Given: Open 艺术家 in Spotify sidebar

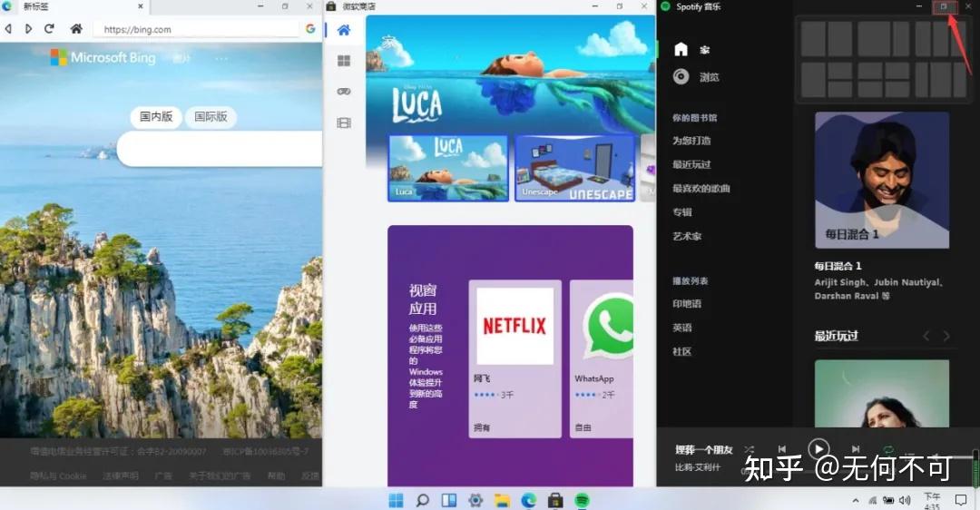Looking at the screenshot, I should [x=687, y=236].
